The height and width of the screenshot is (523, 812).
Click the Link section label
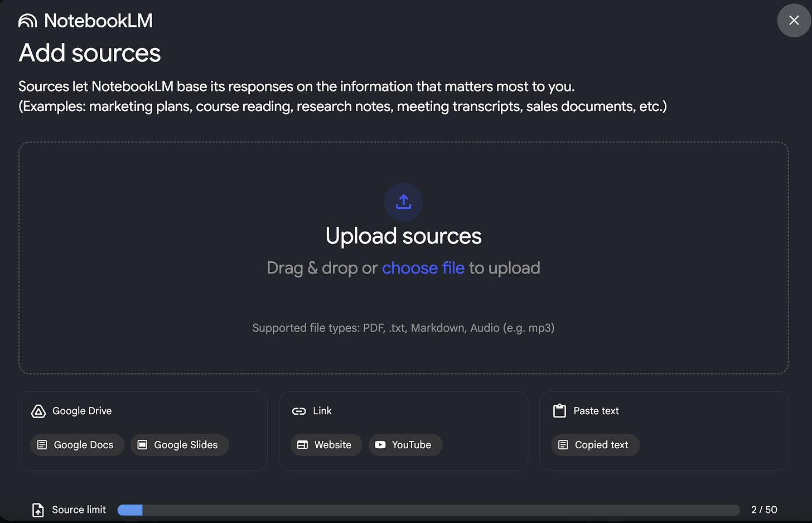[322, 411]
